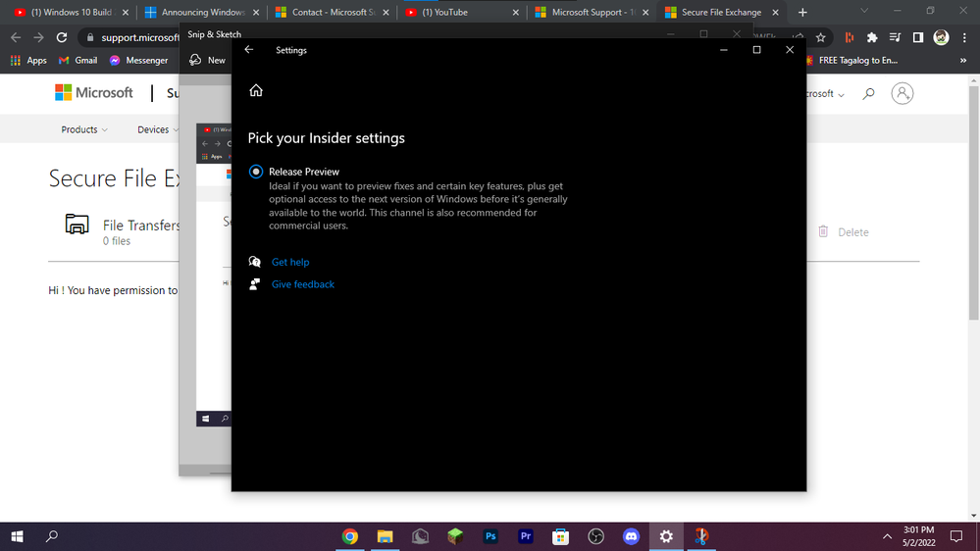The height and width of the screenshot is (551, 980).
Task: Open the Messenger bookmark
Action: [x=138, y=61]
